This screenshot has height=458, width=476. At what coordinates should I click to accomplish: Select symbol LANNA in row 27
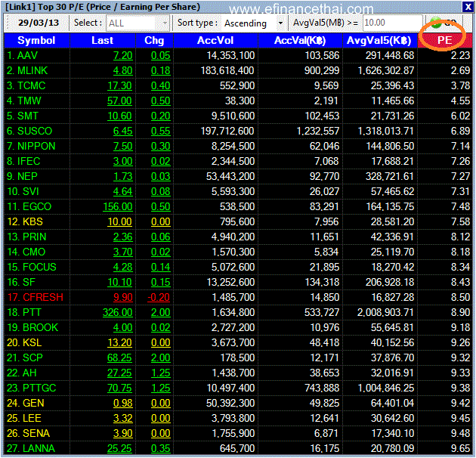coord(39,449)
